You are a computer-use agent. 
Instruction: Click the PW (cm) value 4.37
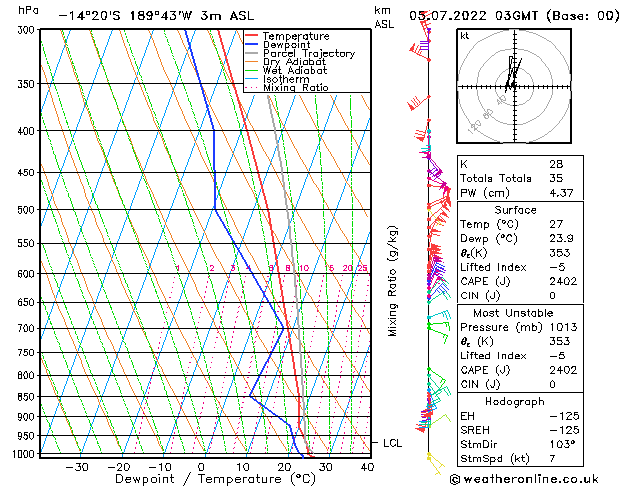click(561, 193)
